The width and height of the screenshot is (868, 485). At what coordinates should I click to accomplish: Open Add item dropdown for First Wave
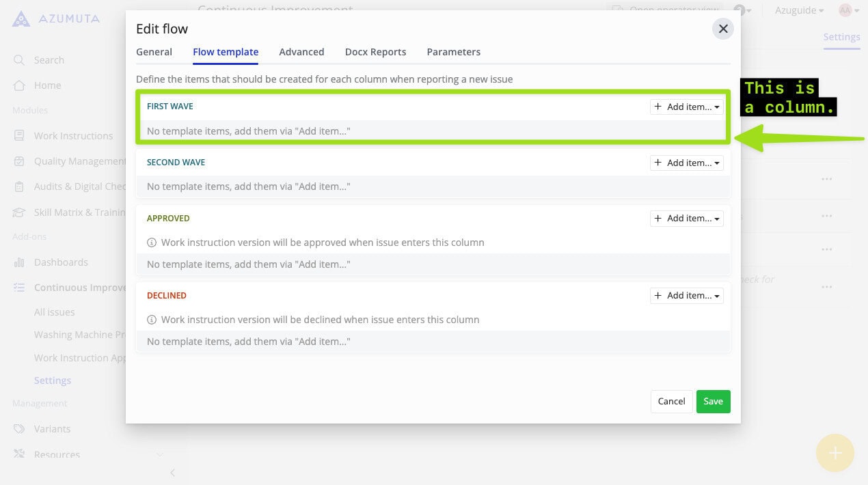[686, 107]
